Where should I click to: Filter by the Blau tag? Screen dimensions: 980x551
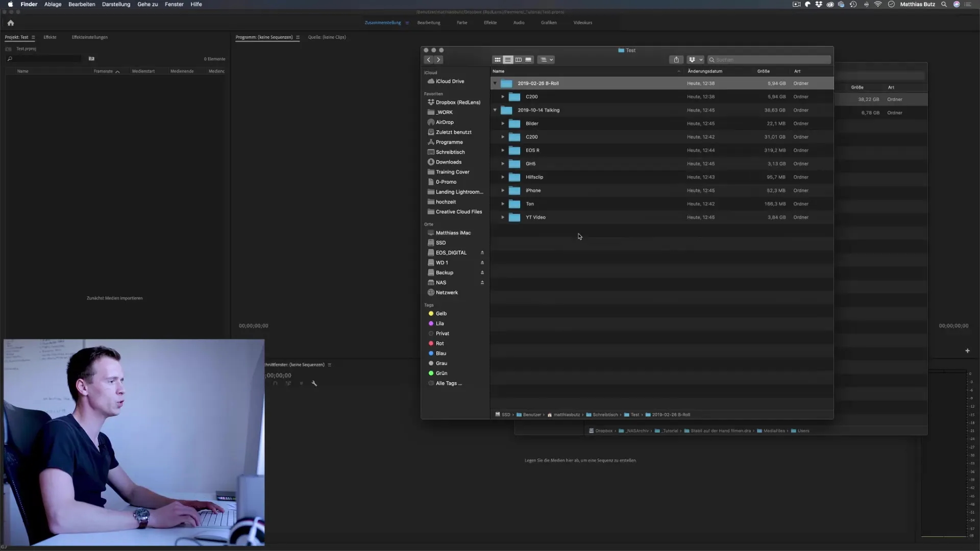coord(437,354)
